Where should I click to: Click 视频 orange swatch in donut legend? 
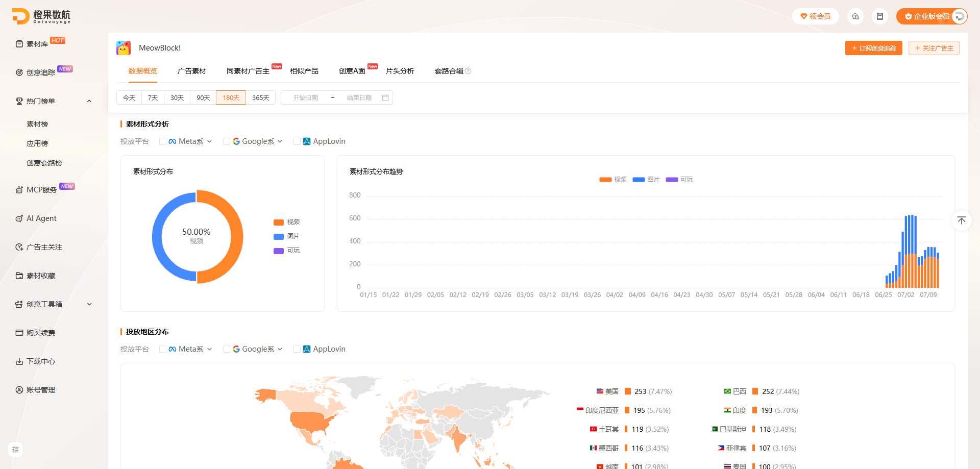pyautogui.click(x=279, y=222)
